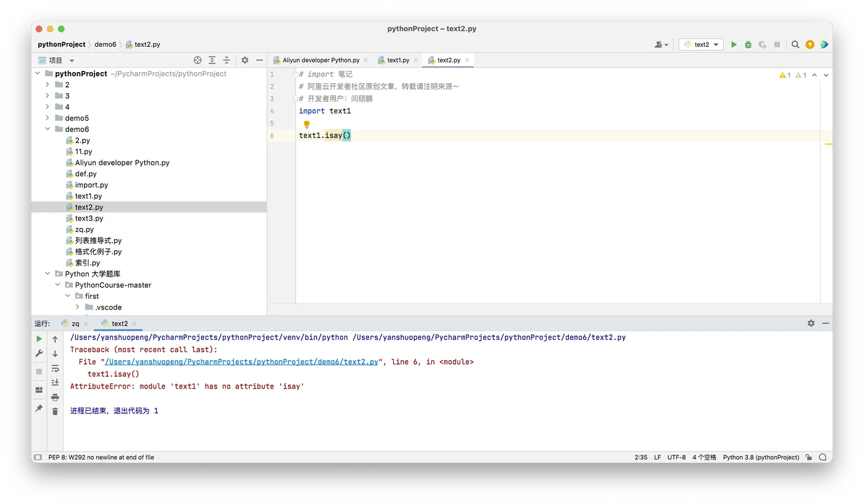Click the run panel stop square

(39, 371)
